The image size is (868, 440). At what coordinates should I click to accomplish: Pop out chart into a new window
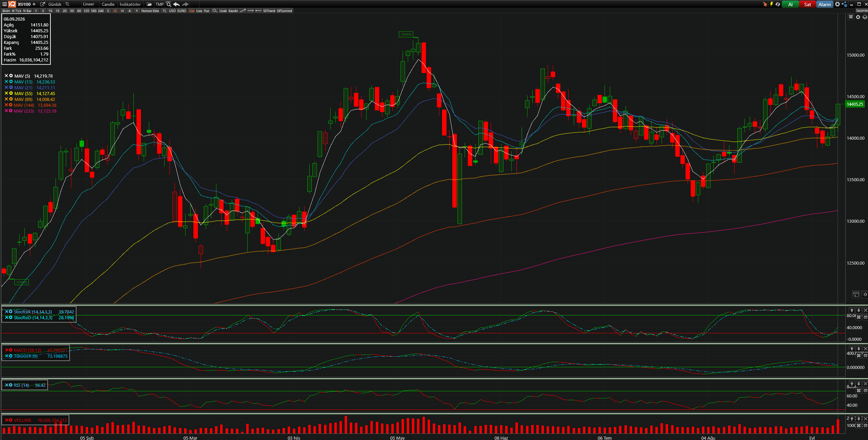43,4
